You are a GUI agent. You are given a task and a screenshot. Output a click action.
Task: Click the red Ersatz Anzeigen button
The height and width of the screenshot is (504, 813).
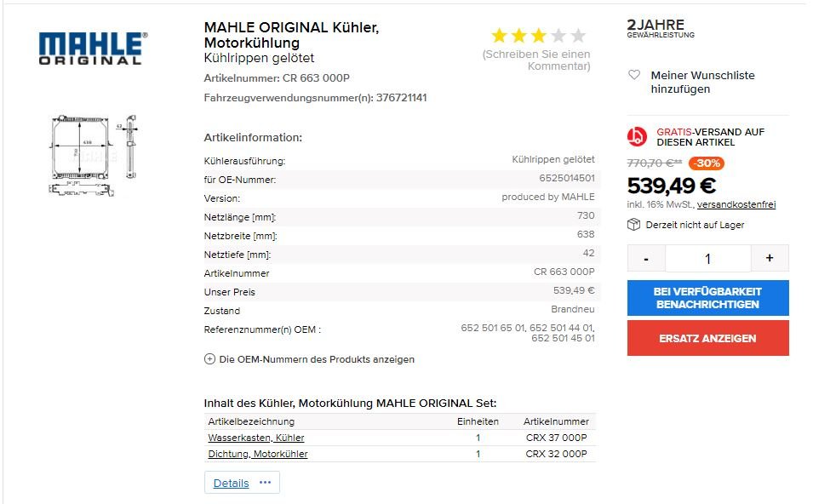pos(707,338)
